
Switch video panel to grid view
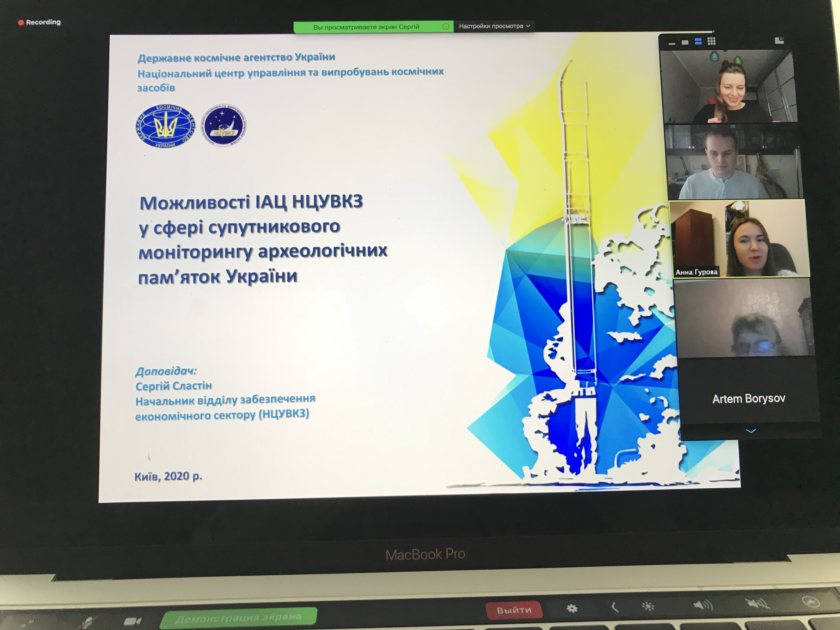711,41
